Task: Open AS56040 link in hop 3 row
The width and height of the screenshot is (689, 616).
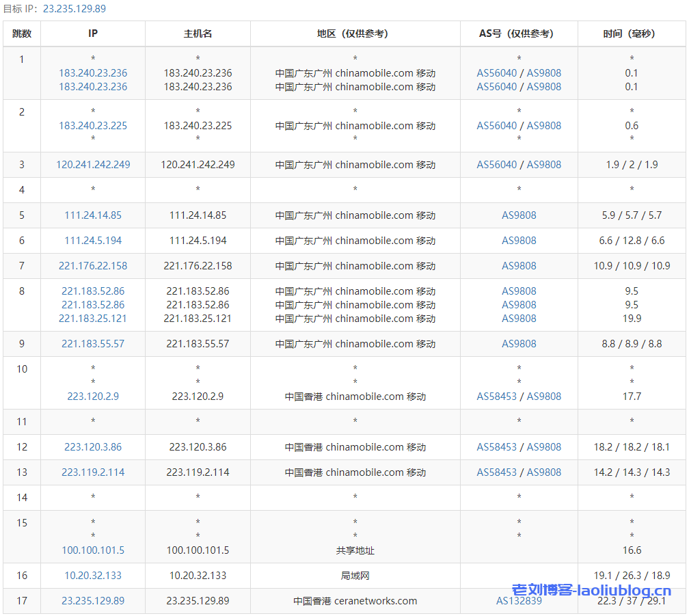Action: tap(497, 165)
